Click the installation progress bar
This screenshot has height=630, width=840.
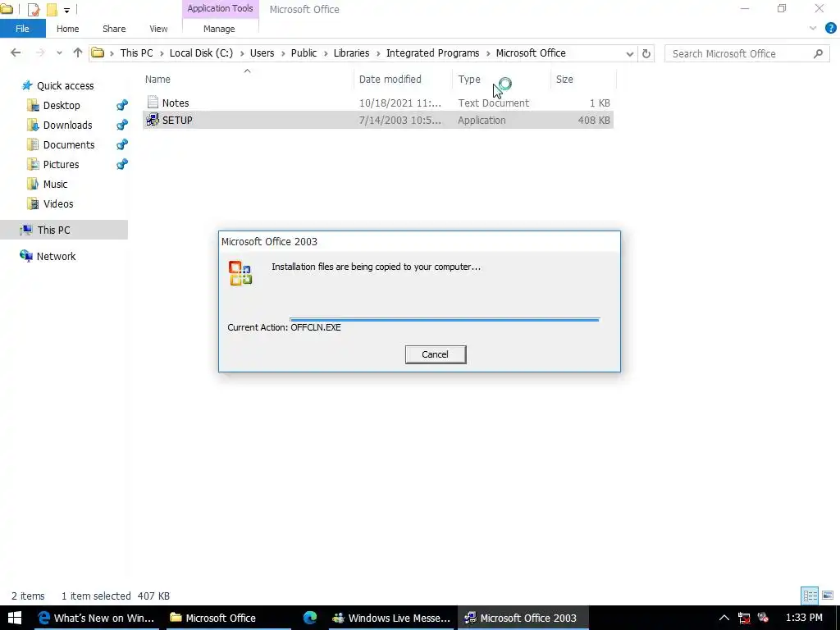(444, 320)
